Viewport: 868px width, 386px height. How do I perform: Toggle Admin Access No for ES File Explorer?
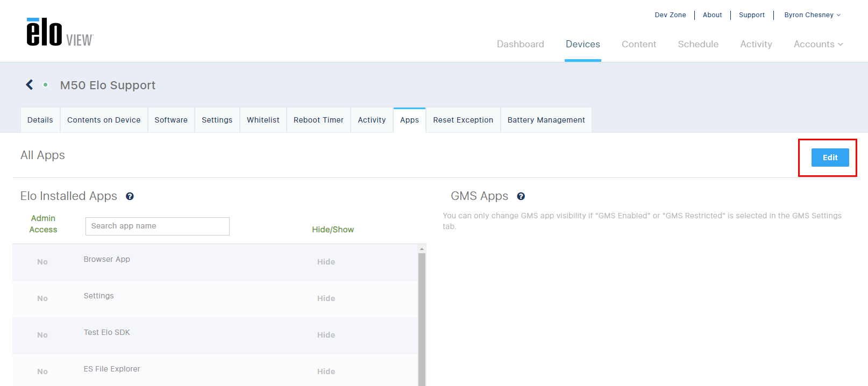click(42, 371)
